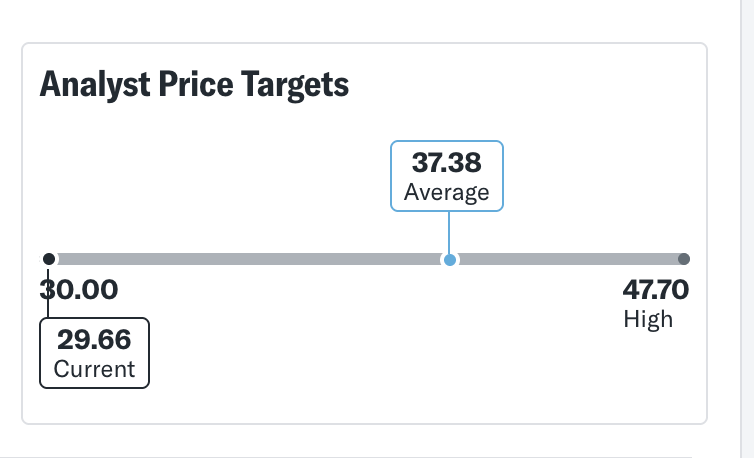Select the gray High target end dot

pyautogui.click(x=684, y=259)
